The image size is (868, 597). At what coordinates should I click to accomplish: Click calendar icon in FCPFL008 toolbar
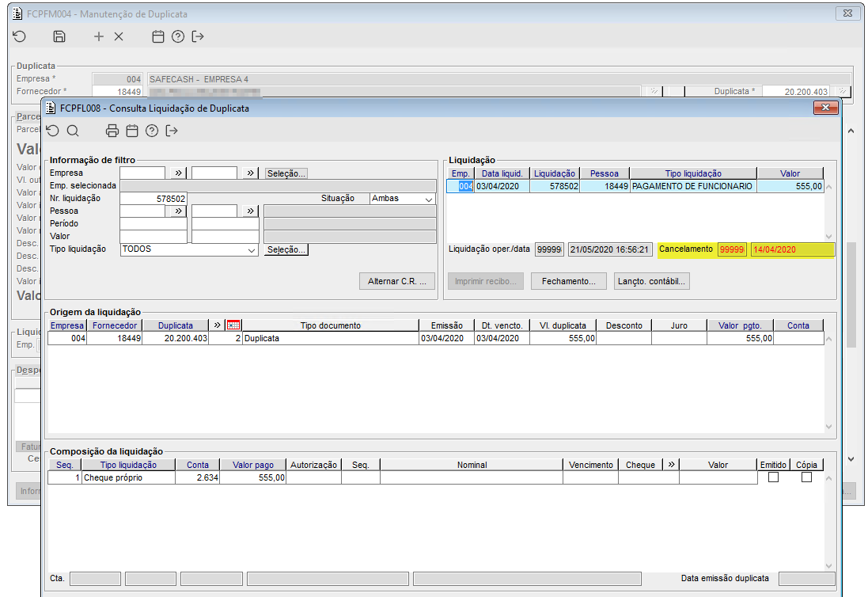(x=132, y=131)
